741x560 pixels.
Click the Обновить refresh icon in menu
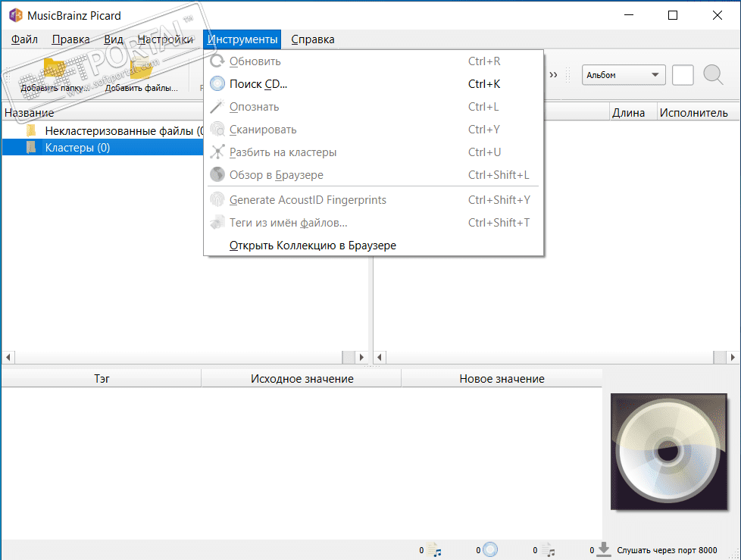(x=217, y=61)
